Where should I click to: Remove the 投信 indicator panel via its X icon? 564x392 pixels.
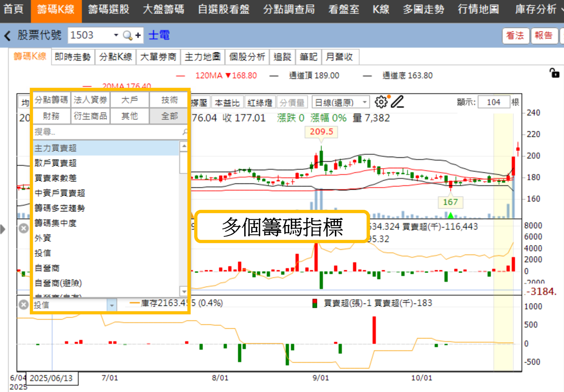tap(23, 305)
